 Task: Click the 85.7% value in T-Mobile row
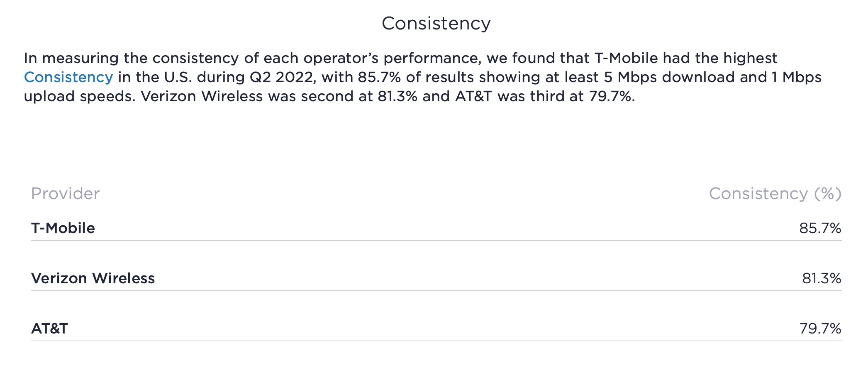coord(820,228)
